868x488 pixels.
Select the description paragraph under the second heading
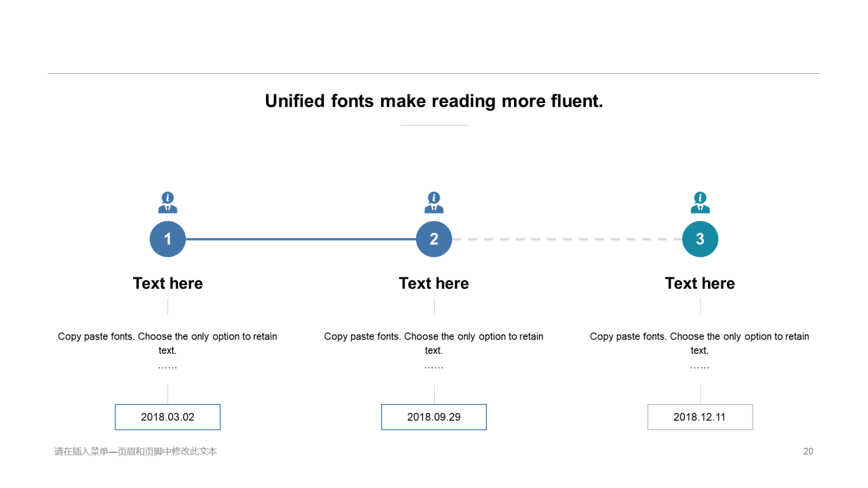pos(434,343)
